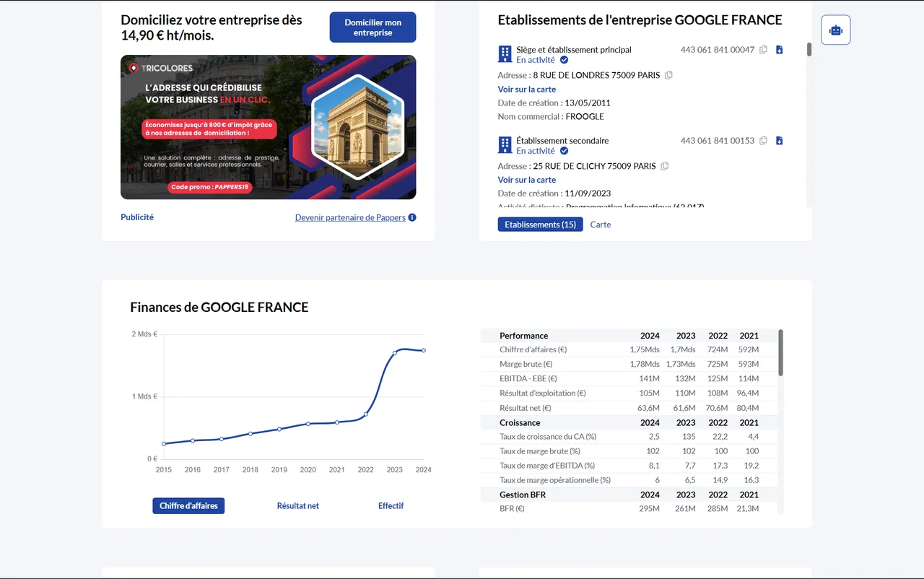Voir sur la carte for 8 Rue de Londres
The width and height of the screenshot is (924, 579).
click(x=527, y=90)
